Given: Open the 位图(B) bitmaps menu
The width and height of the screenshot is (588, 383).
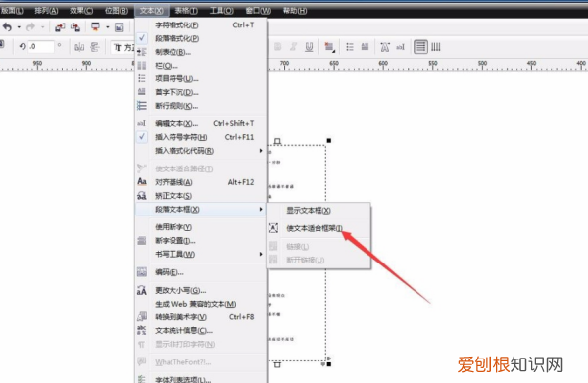Looking at the screenshot, I should [117, 11].
